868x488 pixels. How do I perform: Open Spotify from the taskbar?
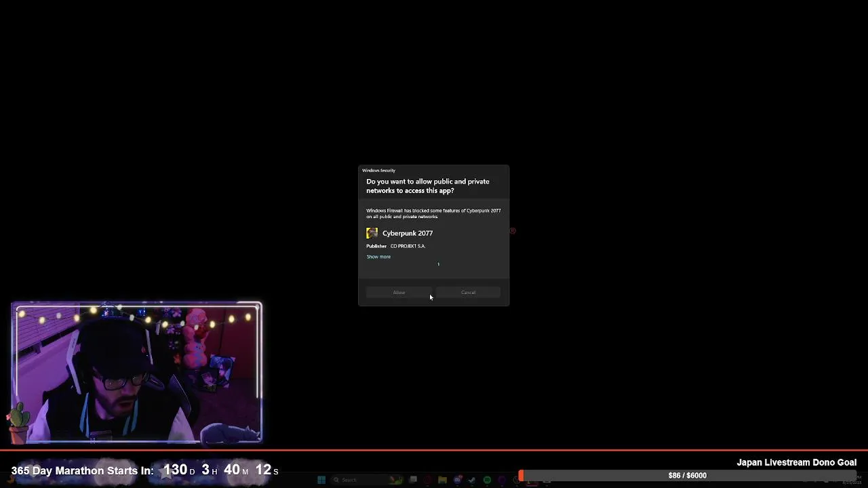487,480
